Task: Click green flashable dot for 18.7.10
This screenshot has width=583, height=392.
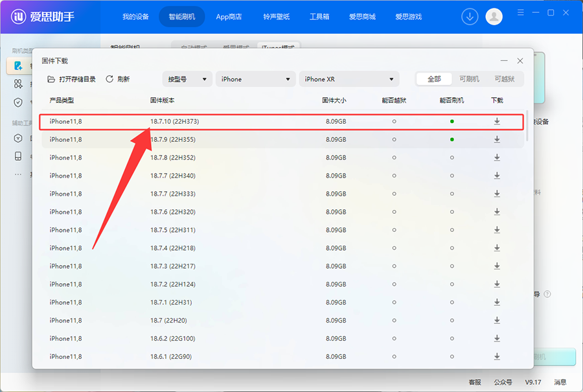Action: [x=452, y=121]
